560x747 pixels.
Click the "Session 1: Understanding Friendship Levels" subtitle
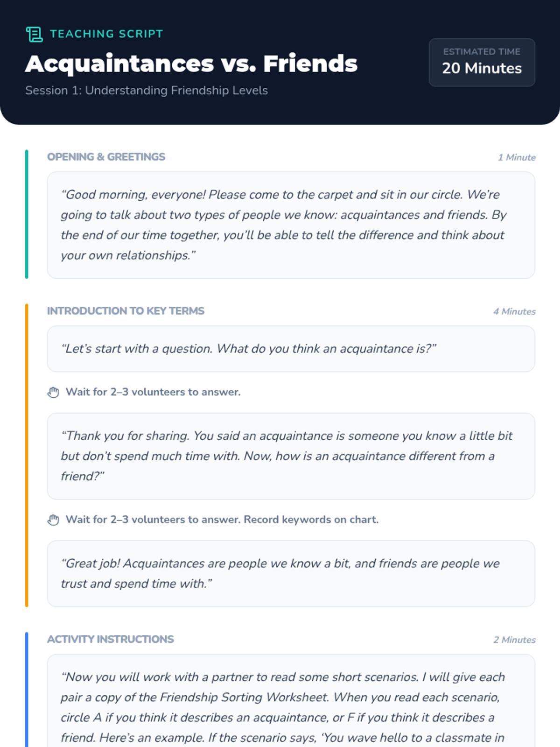click(x=147, y=91)
